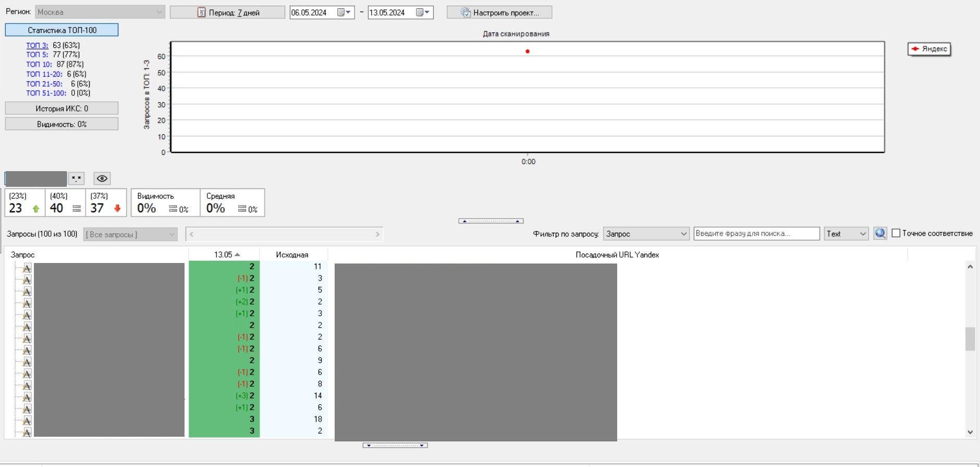The image size is (980, 467).
Task: Click the A icon in the row with Исходная 5
Action: click(27, 291)
